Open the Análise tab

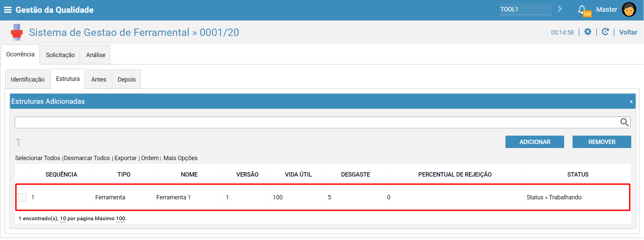96,55
